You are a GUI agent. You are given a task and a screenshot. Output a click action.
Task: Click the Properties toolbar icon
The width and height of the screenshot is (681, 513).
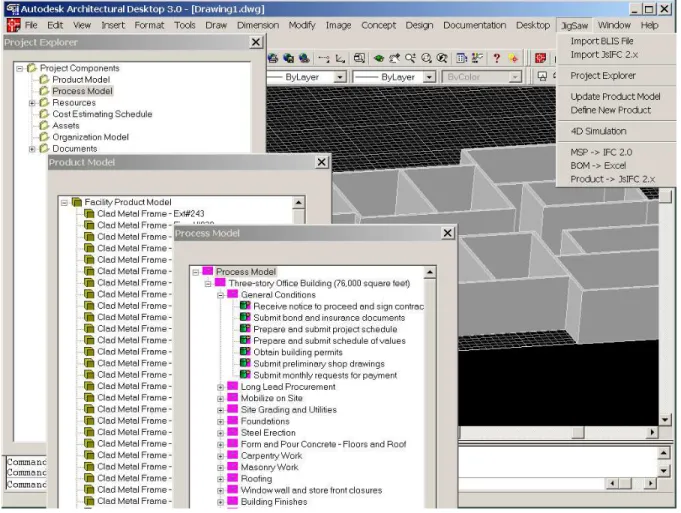(478, 58)
